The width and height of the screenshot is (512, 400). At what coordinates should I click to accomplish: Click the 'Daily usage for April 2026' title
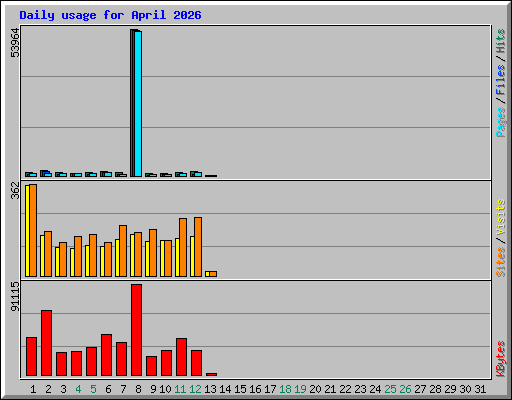(x=110, y=15)
